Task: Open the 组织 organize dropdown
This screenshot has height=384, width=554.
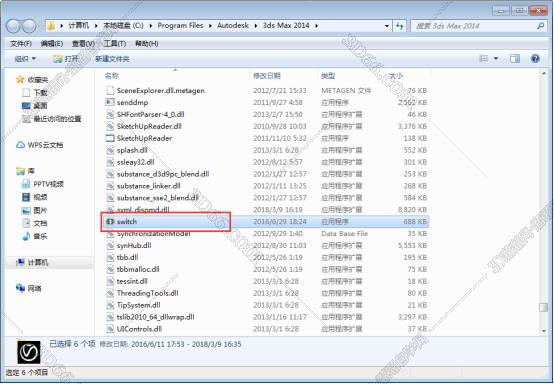Action: click(x=25, y=59)
